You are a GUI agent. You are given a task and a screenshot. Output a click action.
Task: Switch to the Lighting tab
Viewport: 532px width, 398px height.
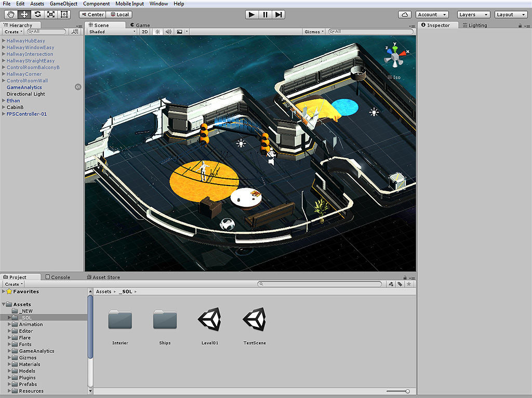(x=474, y=25)
